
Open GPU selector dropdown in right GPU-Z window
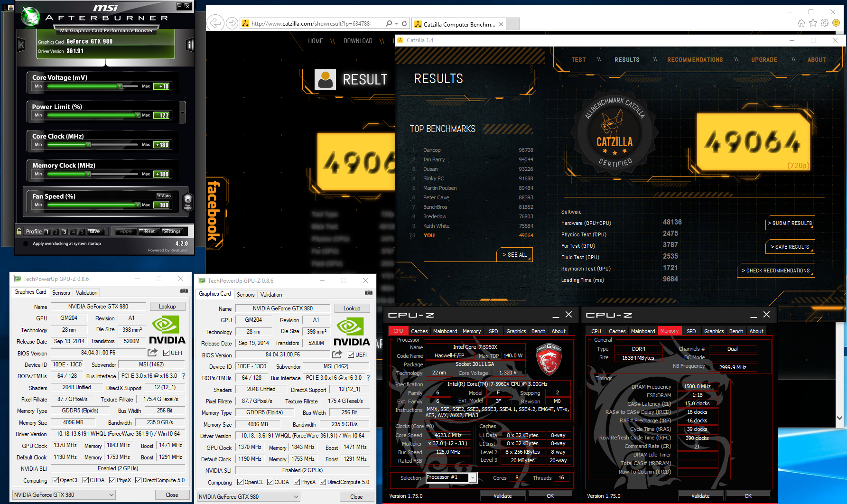pos(248,496)
